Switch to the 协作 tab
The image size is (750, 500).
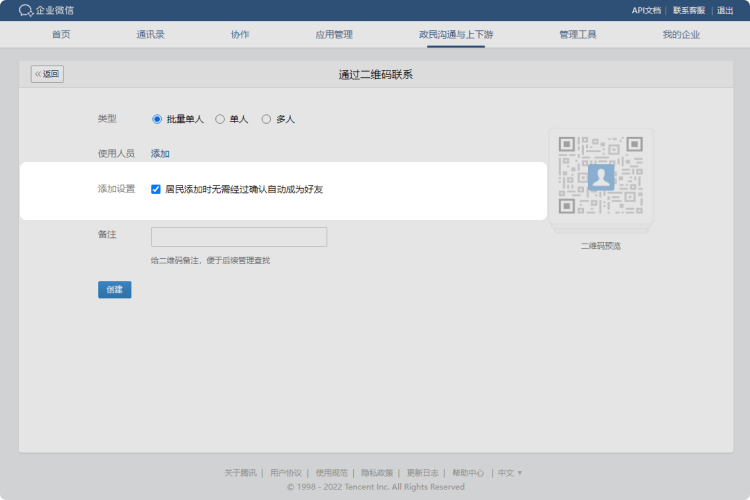(x=240, y=34)
